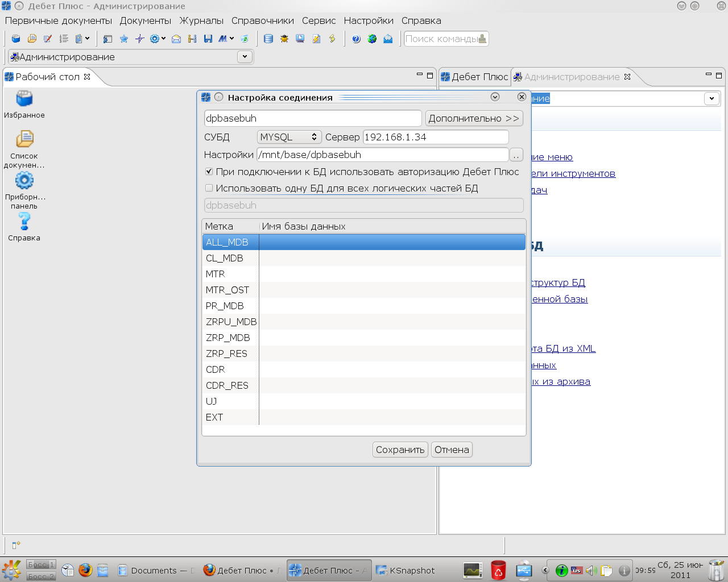
Task: Click the blue star toolbar icon
Action: tap(124, 39)
